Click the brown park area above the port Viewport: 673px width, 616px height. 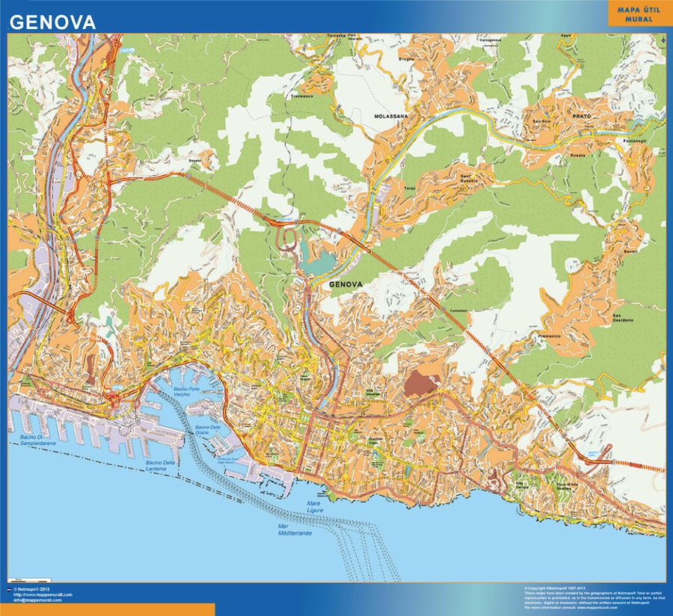(419, 381)
